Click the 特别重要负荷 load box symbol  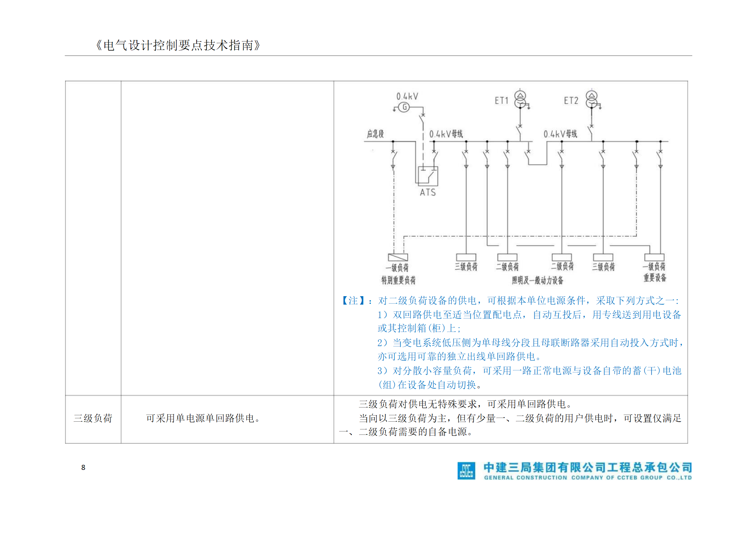[398, 257]
